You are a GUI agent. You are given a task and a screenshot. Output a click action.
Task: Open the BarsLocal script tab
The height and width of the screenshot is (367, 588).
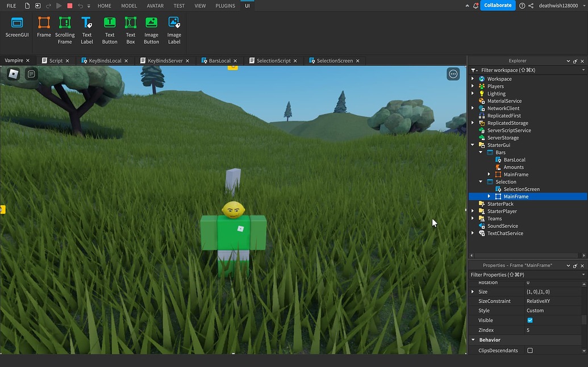coord(219,60)
